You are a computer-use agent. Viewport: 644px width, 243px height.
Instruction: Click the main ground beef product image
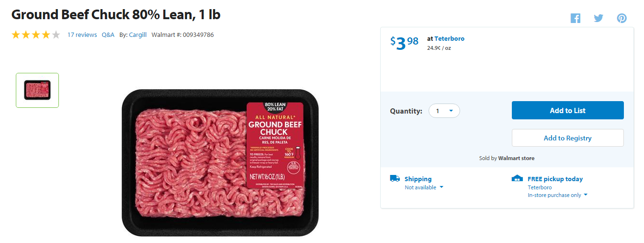[220, 163]
